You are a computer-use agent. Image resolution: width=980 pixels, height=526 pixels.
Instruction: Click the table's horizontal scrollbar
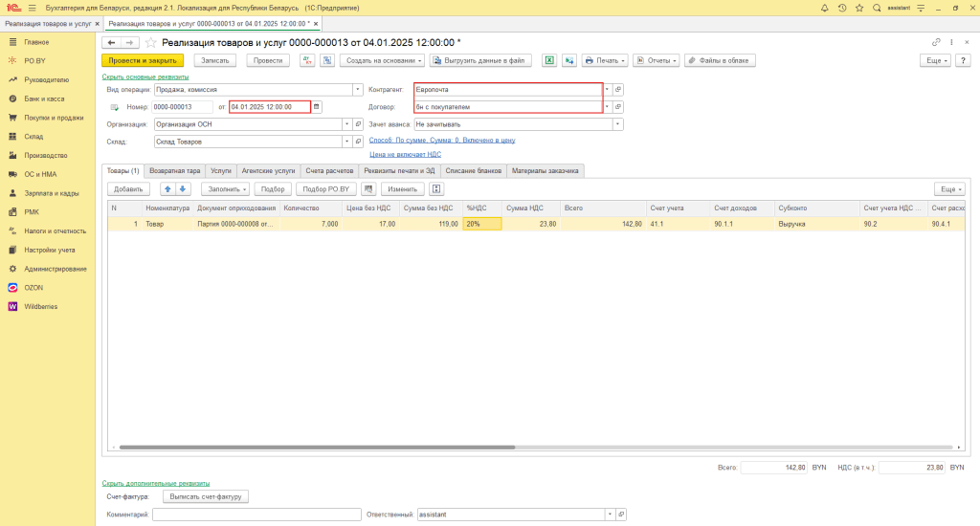(x=317, y=448)
